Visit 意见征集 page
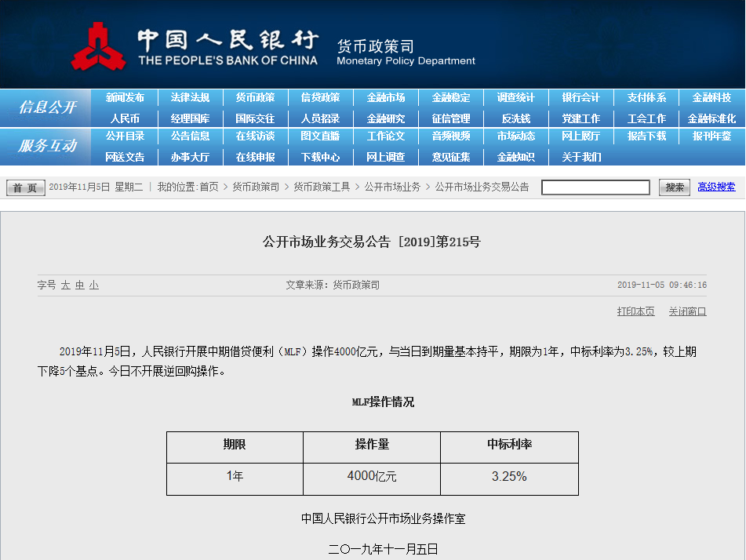The height and width of the screenshot is (560, 746). pos(450,157)
